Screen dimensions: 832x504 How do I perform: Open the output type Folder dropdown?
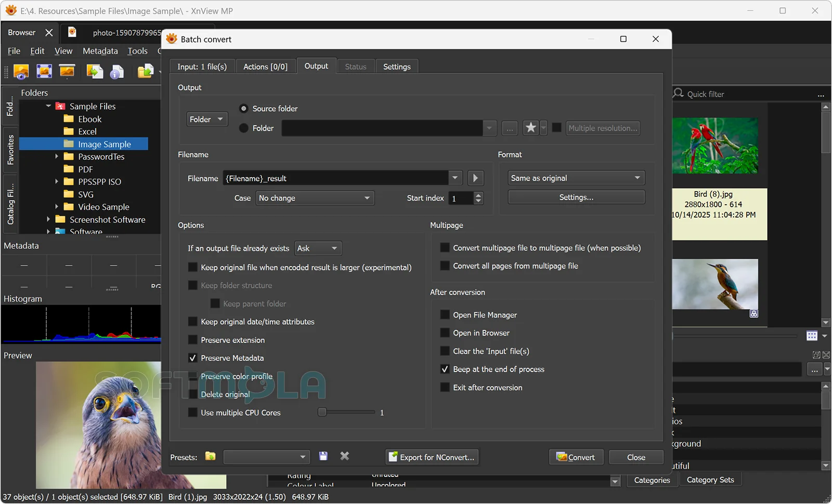(207, 119)
